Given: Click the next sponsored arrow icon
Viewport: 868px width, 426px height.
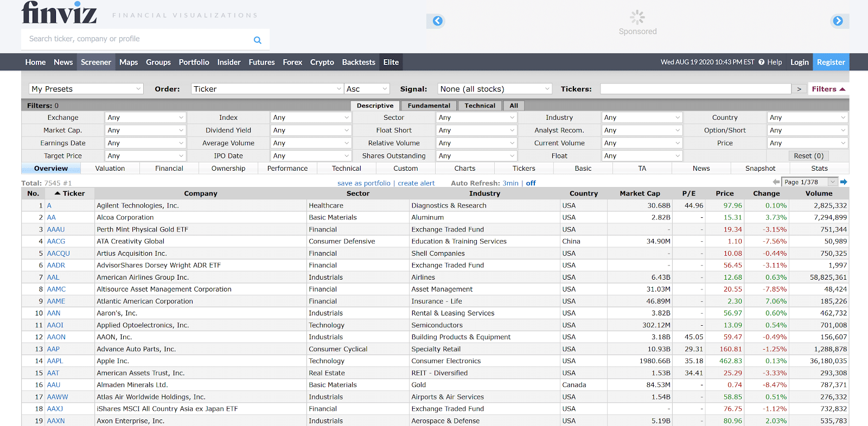Looking at the screenshot, I should [x=838, y=21].
